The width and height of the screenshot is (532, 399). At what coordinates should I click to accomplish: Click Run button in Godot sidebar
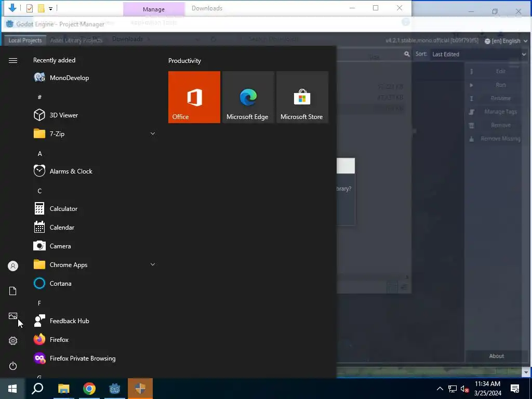point(496,85)
